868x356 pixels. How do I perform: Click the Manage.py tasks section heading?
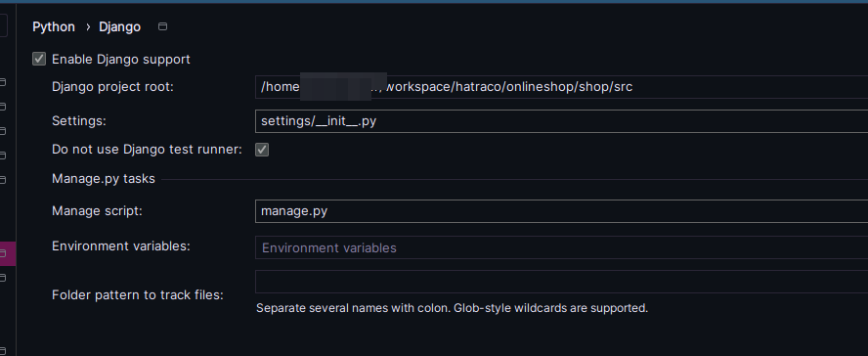[x=104, y=179]
